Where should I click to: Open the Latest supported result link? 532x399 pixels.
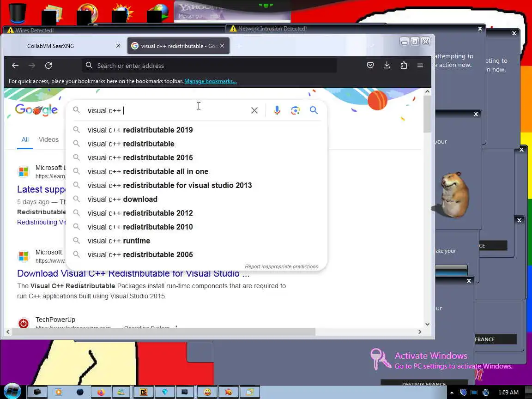[x=42, y=189]
